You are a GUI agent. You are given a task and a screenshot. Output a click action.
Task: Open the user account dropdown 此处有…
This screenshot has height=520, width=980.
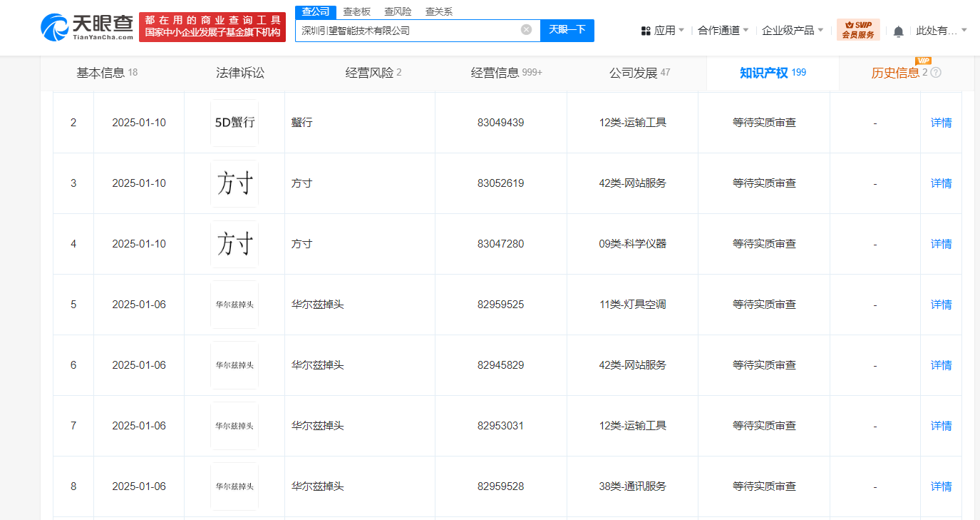(x=941, y=31)
